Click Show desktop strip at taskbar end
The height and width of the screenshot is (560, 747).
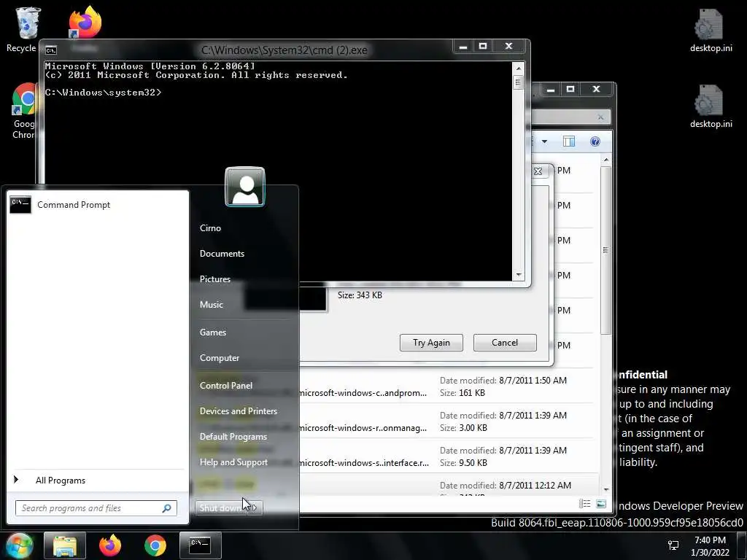pyautogui.click(x=743, y=545)
